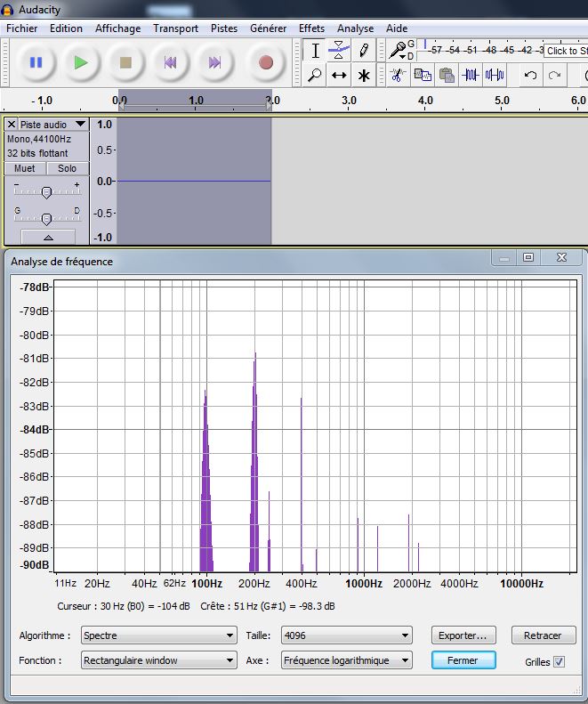
Task: Click the Cut scissors icon
Action: 398,76
